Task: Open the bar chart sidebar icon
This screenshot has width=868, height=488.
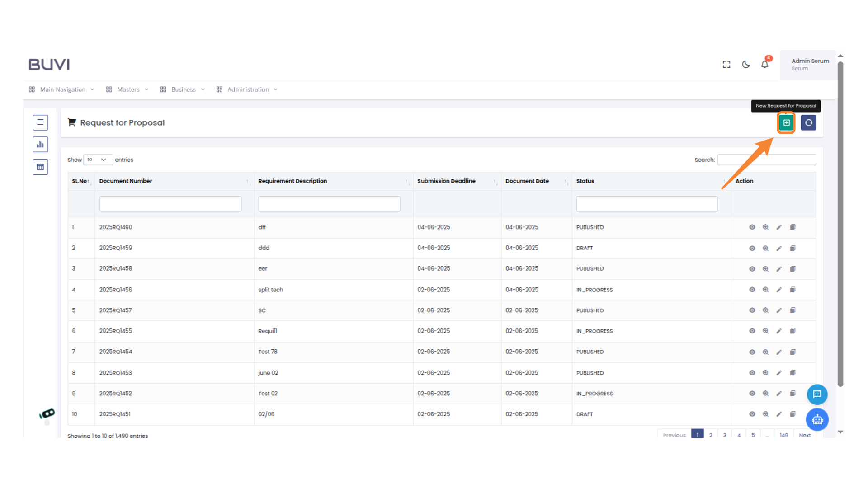Action: [x=40, y=145]
